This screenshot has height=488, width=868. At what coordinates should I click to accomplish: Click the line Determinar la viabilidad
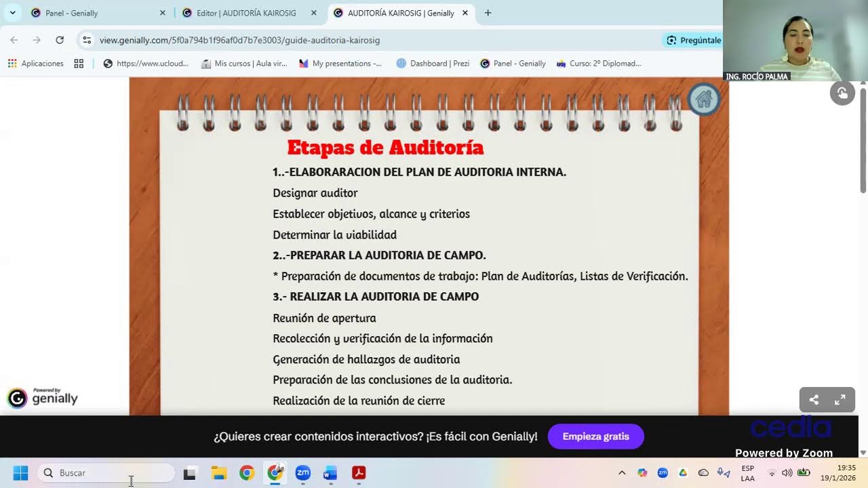pos(334,235)
